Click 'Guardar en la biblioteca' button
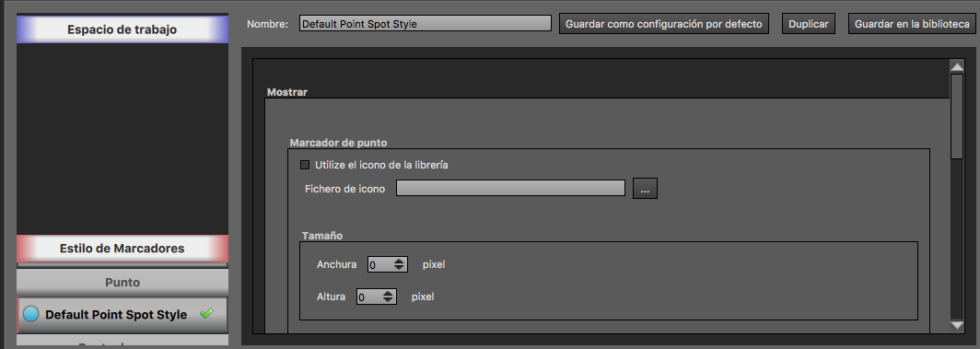This screenshot has width=980, height=349. 912,24
